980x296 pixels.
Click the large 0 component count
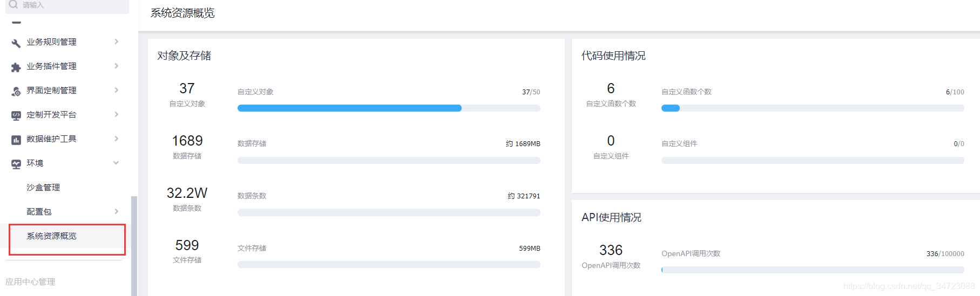[611, 140]
